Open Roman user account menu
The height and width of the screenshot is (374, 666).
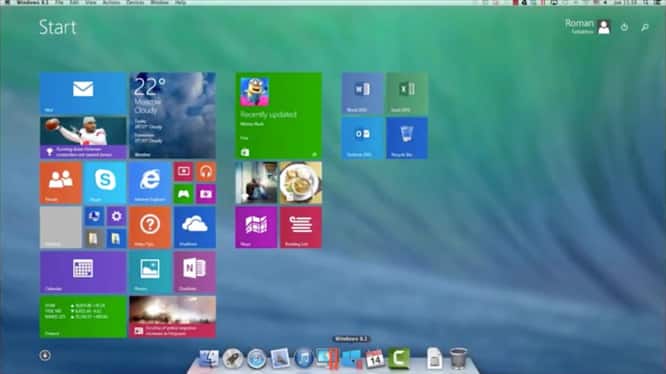588,26
